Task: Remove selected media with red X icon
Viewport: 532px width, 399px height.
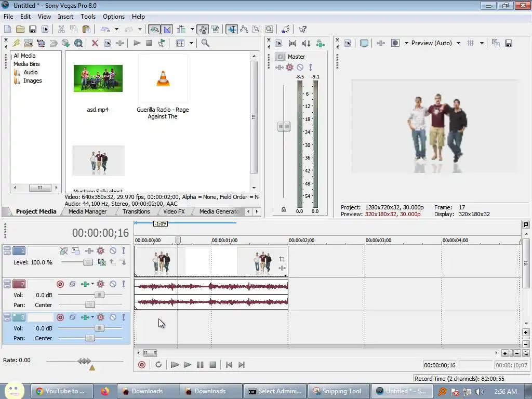Action: coord(95,43)
